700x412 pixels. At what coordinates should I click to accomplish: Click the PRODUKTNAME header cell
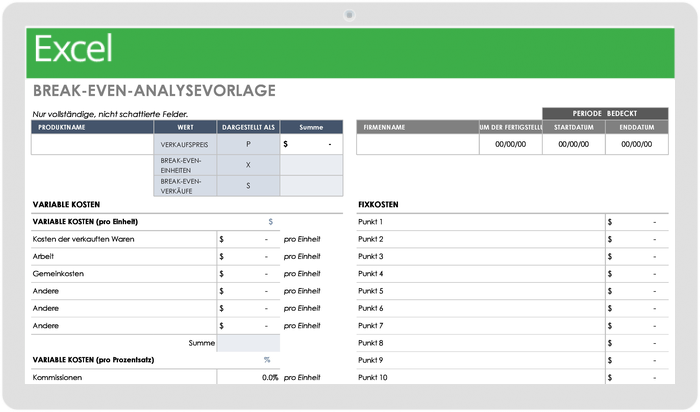(92, 127)
